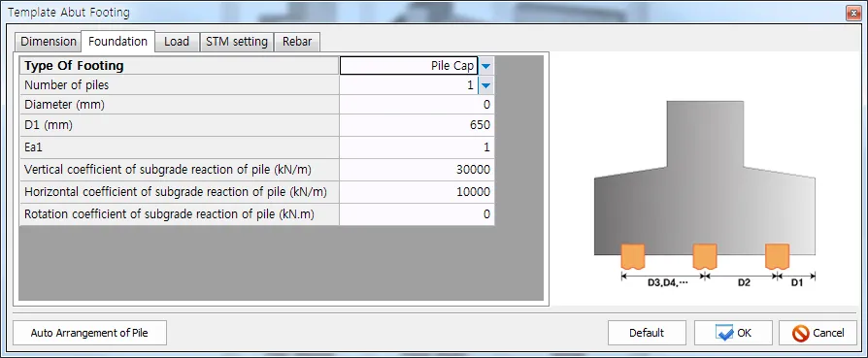868x358 pixels.
Task: Select the Diameter (mm) label
Action: click(179, 104)
